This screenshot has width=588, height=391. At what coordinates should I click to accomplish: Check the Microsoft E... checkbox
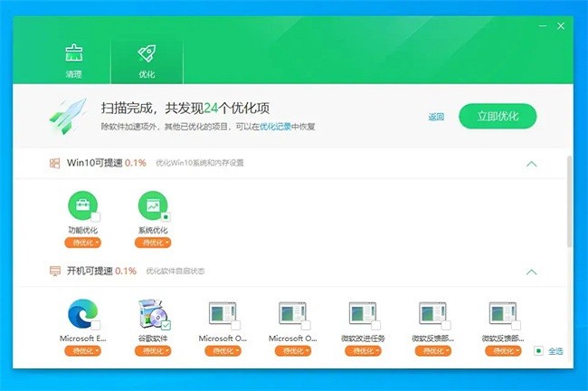pos(96,325)
